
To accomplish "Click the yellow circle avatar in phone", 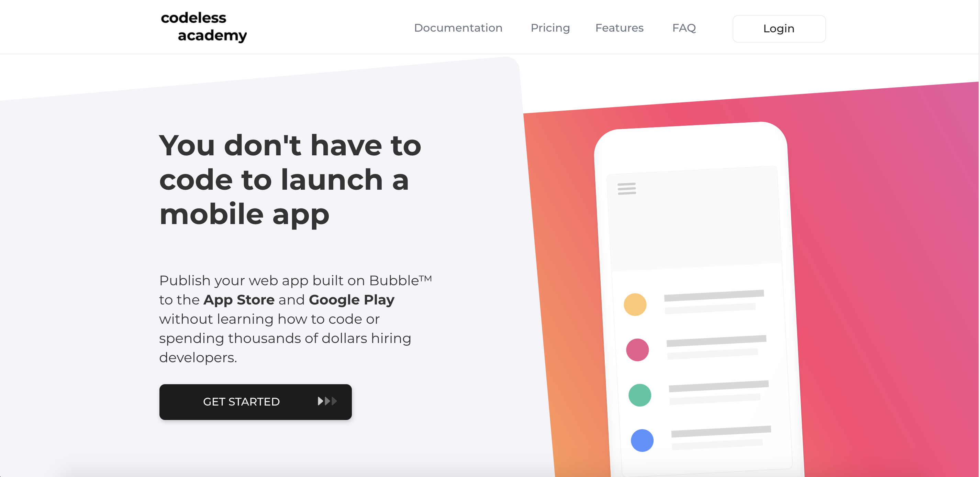I will [x=635, y=304].
